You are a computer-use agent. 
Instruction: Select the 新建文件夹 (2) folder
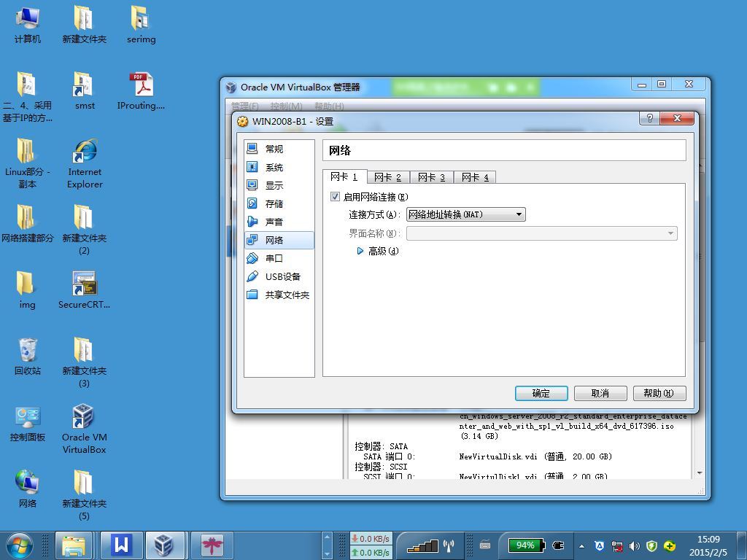click(85, 230)
